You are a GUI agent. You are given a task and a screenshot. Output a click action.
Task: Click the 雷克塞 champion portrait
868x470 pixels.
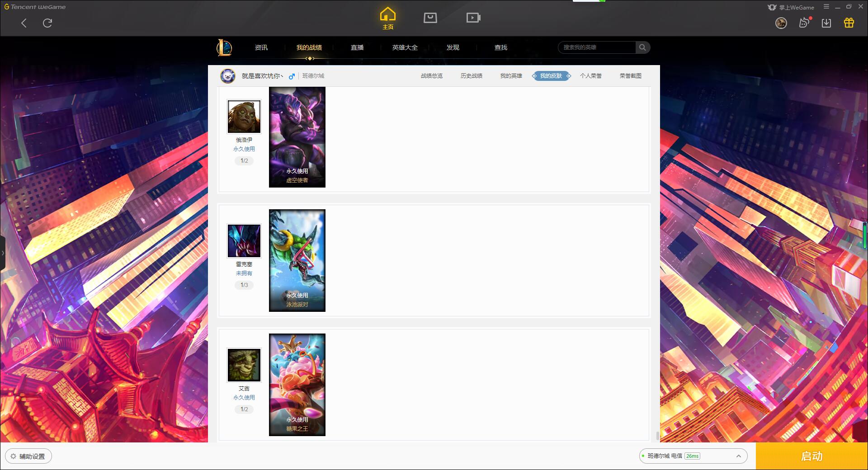click(244, 241)
